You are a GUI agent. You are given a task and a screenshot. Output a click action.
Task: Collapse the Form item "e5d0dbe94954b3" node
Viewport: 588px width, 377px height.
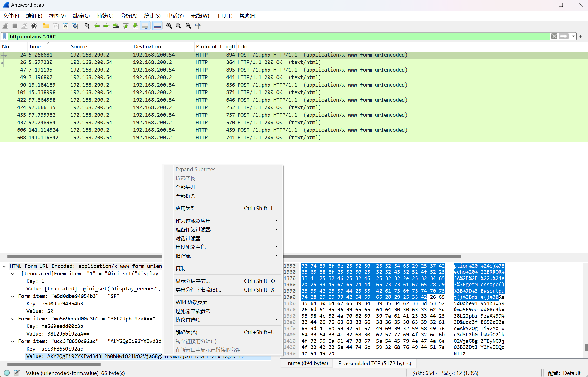[13, 296]
